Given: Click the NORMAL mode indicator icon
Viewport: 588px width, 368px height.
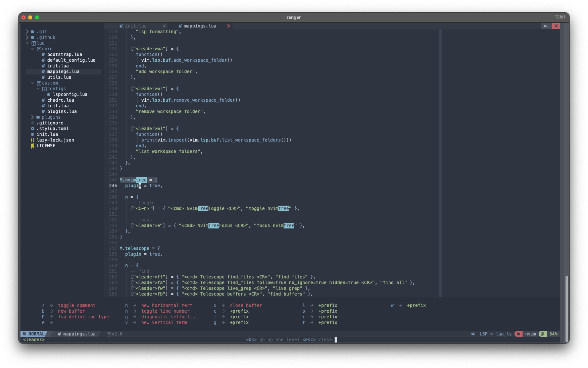Looking at the screenshot, I should pos(24,334).
